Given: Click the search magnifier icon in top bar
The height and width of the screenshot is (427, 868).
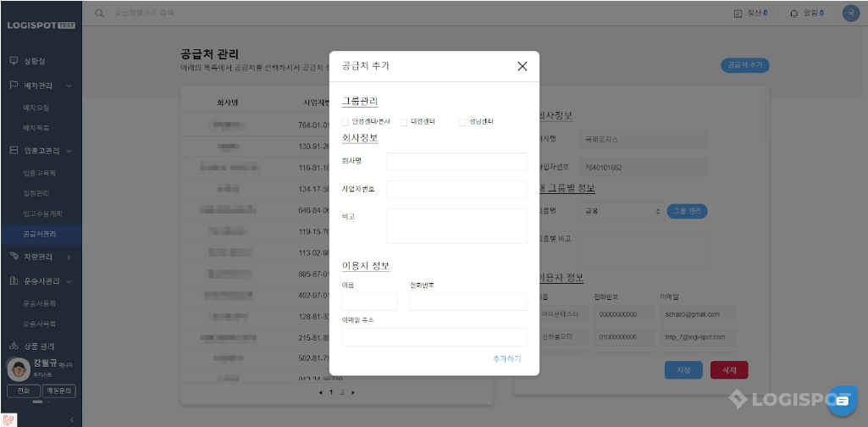Looking at the screenshot, I should pos(100,14).
